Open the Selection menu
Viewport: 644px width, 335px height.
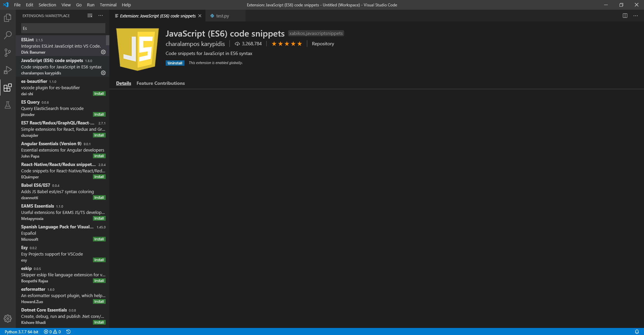coord(47,5)
